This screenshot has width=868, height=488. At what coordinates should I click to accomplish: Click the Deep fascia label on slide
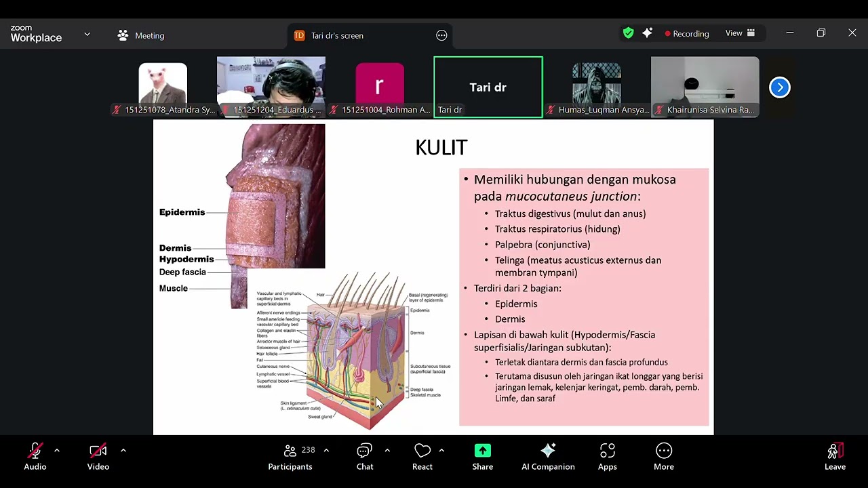[182, 272]
